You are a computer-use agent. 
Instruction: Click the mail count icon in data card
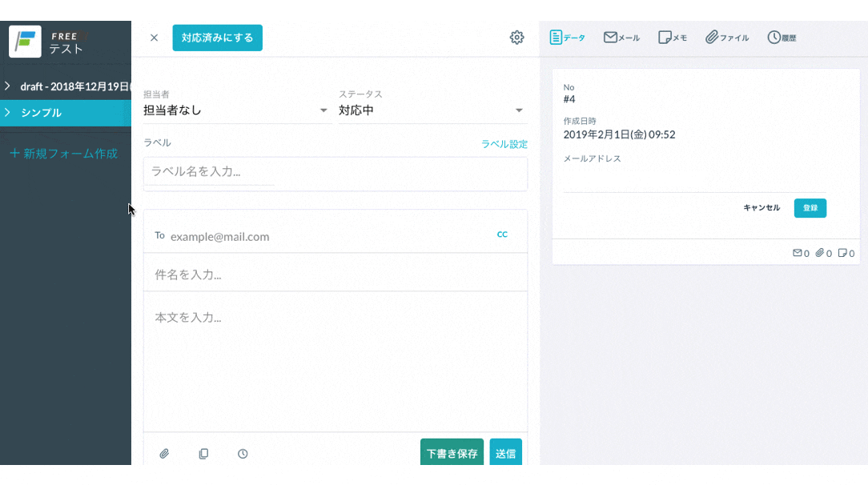(x=797, y=253)
